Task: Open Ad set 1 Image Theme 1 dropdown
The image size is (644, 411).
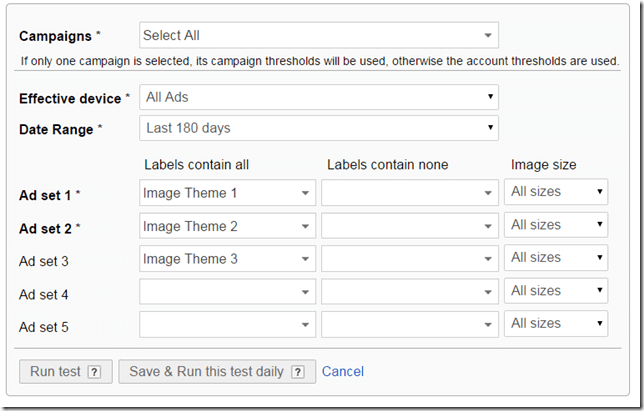Action: pos(228,193)
